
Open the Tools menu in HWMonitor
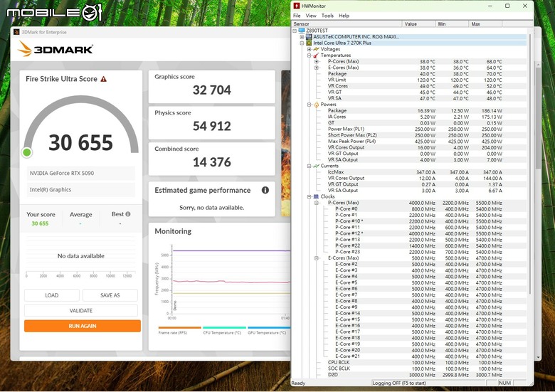(x=327, y=16)
